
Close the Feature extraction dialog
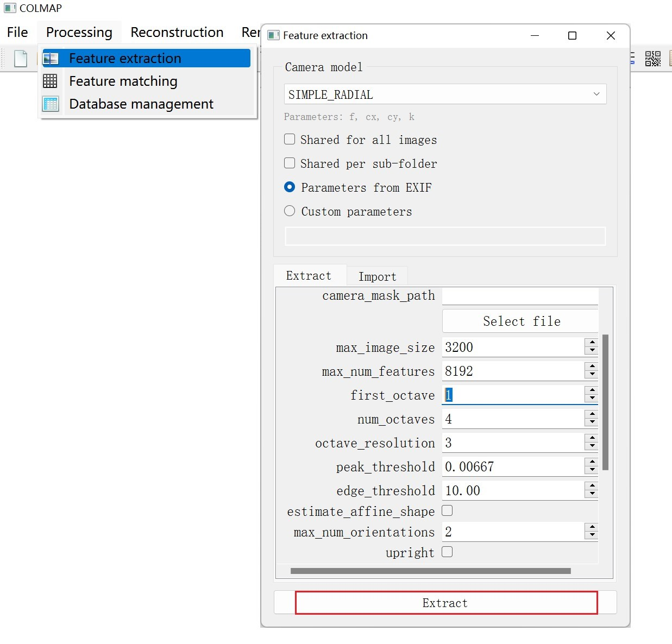[x=611, y=36]
